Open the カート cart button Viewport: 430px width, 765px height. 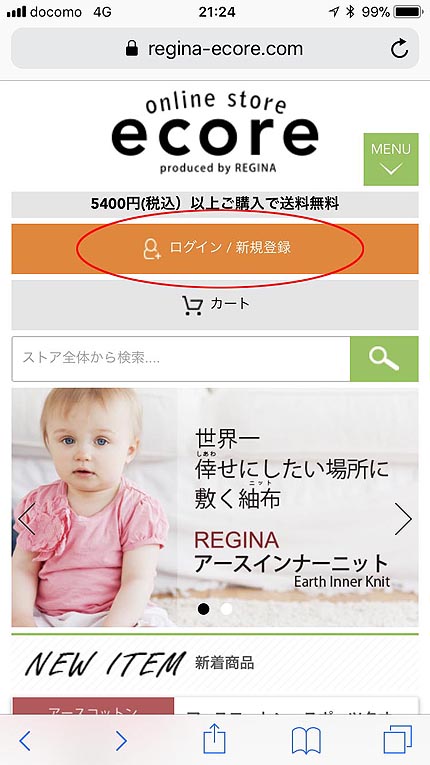[x=215, y=305]
